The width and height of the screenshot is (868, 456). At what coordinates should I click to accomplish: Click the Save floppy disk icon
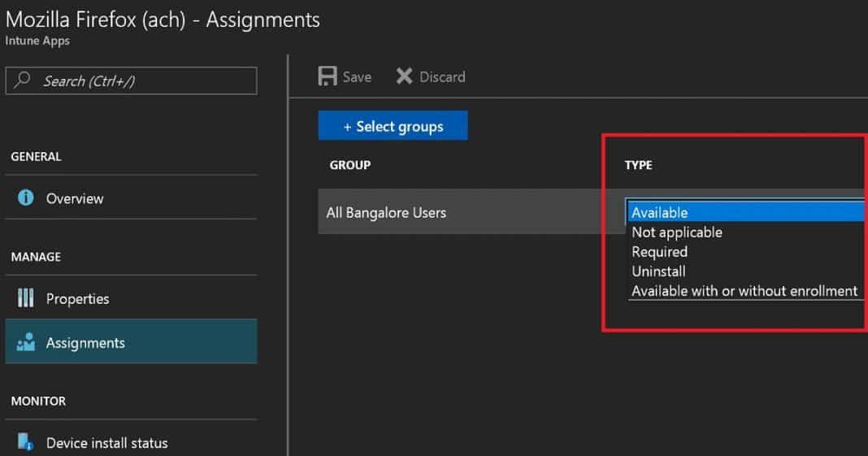[328, 76]
